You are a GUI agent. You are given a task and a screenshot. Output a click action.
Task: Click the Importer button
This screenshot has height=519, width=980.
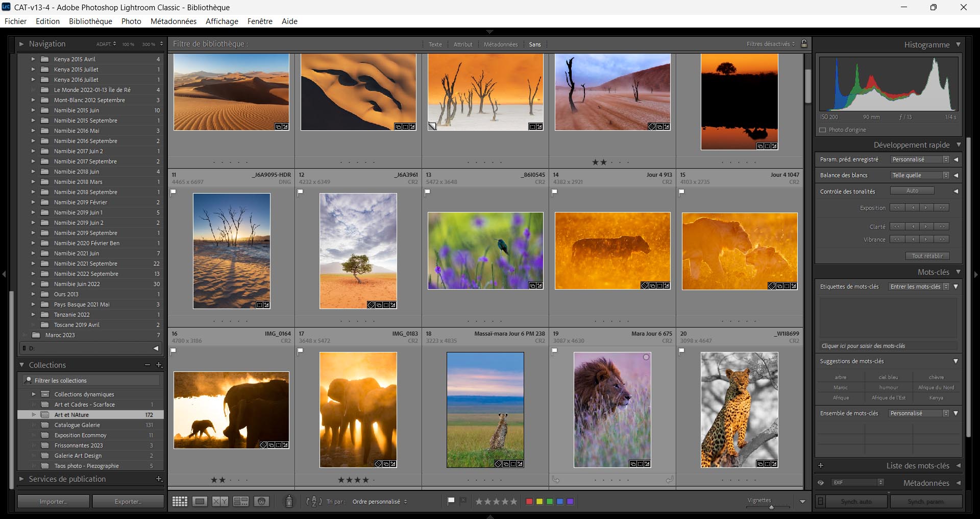coord(53,502)
